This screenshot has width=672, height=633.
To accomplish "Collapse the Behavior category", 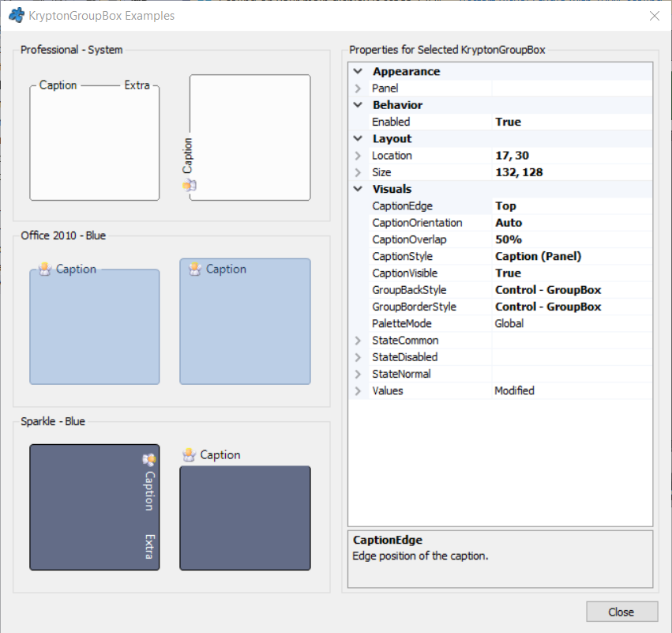I will point(358,104).
